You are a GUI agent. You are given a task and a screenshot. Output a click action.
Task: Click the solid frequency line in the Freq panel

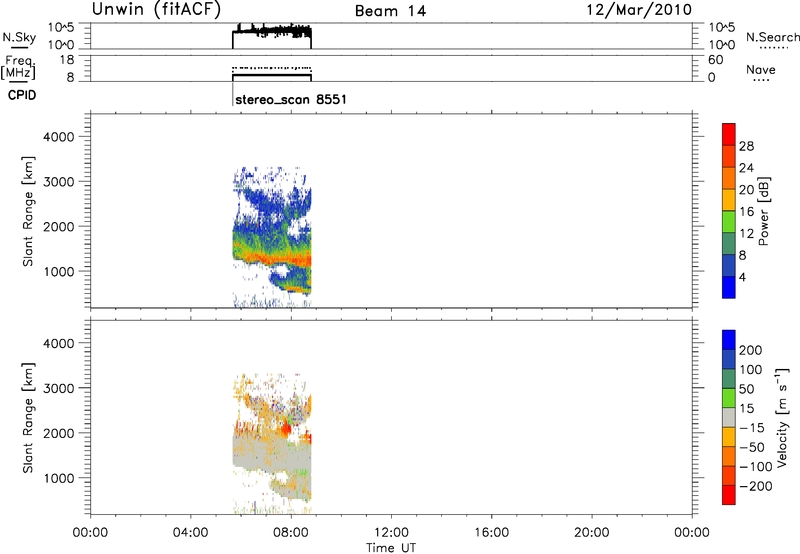pyautogui.click(x=271, y=75)
